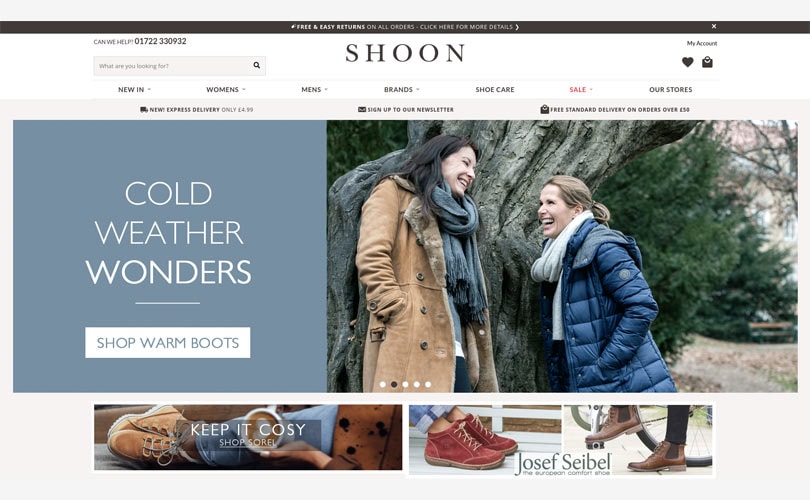Open the Shoe Care menu item
Image resolution: width=810 pixels, height=500 pixels.
pos(495,89)
